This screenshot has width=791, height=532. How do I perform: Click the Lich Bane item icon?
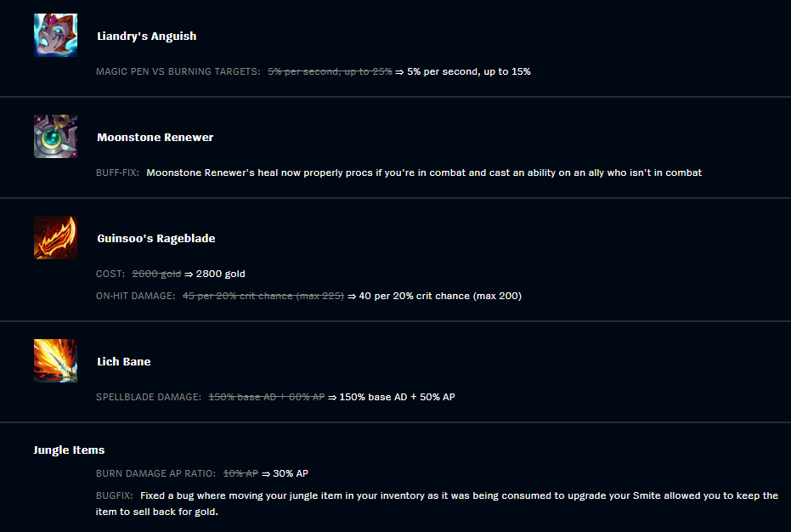point(55,360)
